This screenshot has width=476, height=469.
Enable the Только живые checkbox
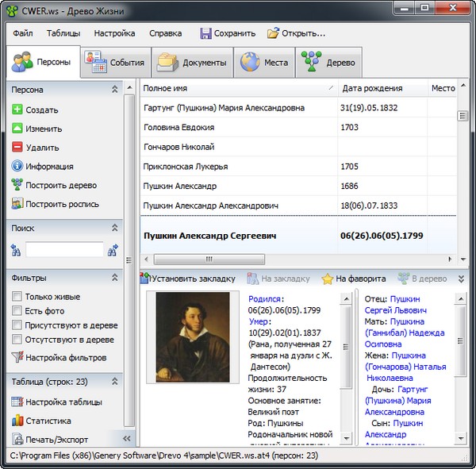point(17,297)
